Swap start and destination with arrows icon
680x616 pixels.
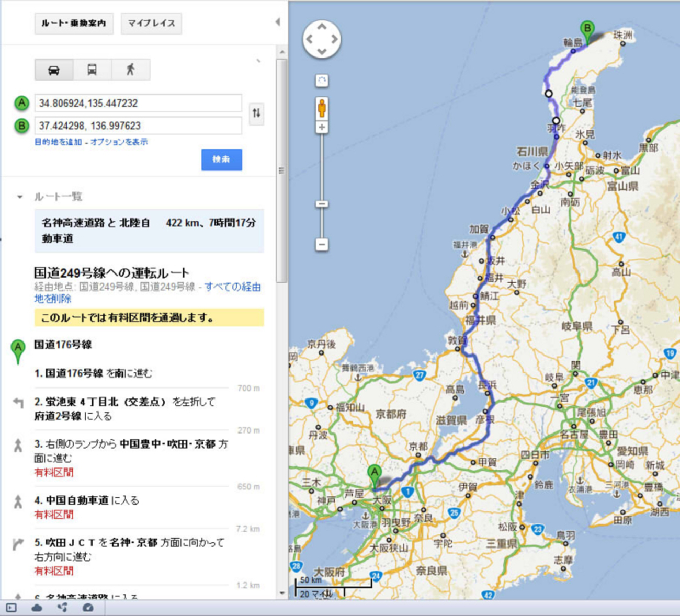tap(256, 113)
